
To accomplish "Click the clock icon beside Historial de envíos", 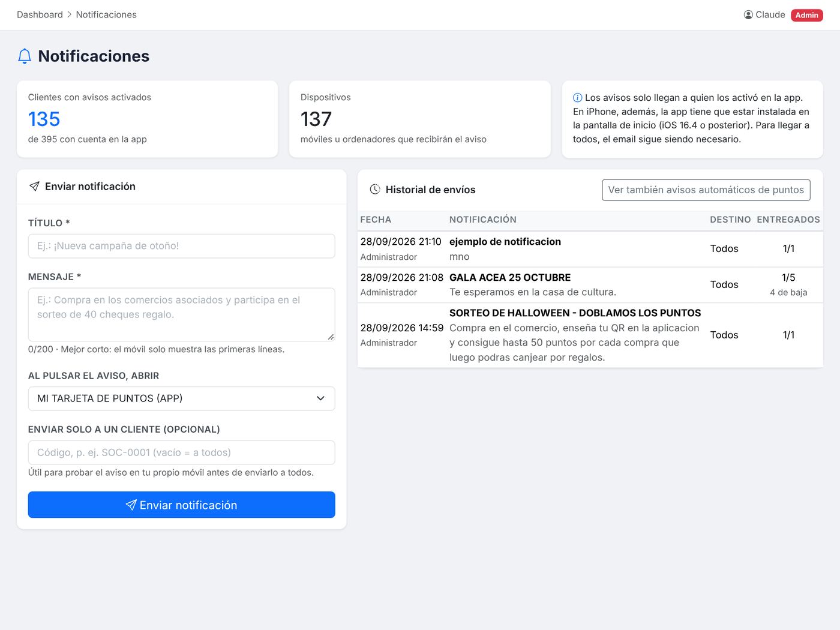I will click(x=375, y=190).
